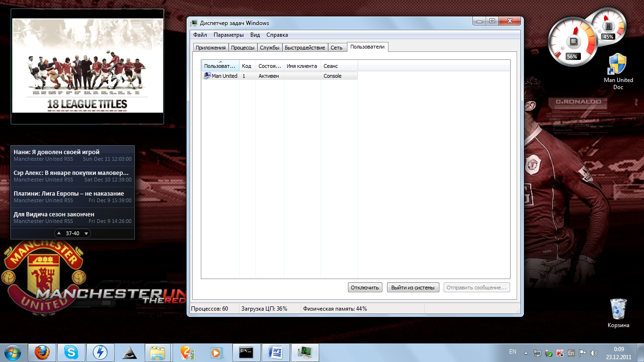The height and width of the screenshot is (362, 644).
Task: Click the Task Manager title bar icon
Action: (194, 23)
